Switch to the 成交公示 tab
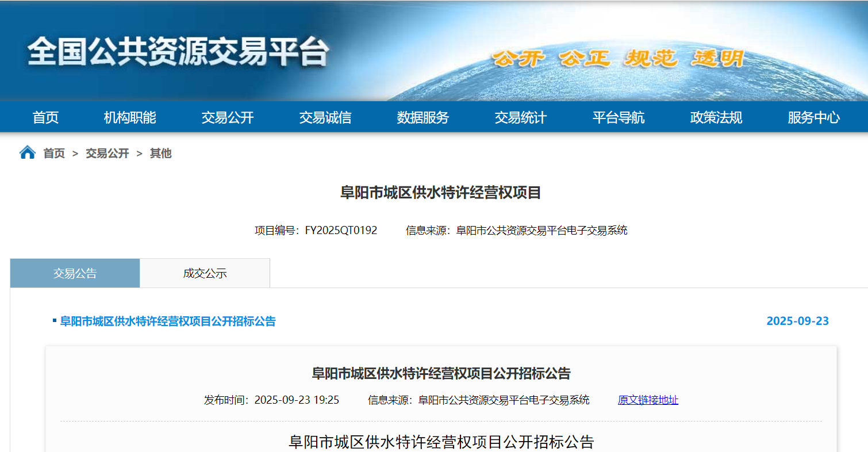The width and height of the screenshot is (868, 452). (x=205, y=273)
